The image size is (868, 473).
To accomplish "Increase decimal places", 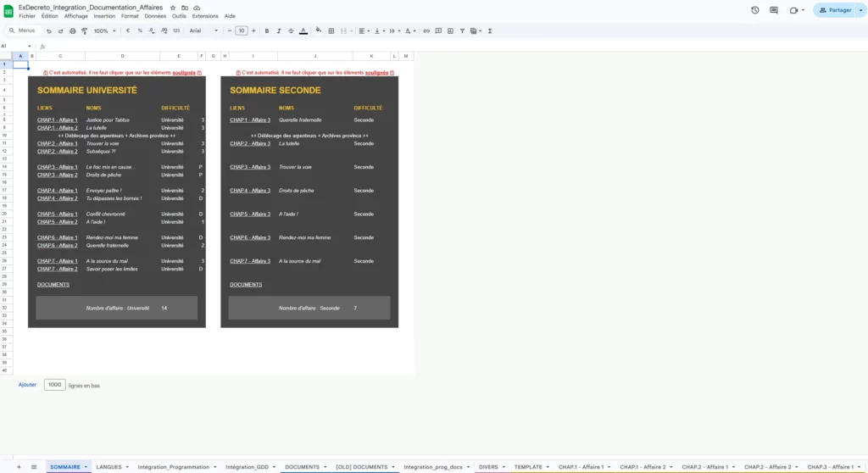I will (164, 31).
